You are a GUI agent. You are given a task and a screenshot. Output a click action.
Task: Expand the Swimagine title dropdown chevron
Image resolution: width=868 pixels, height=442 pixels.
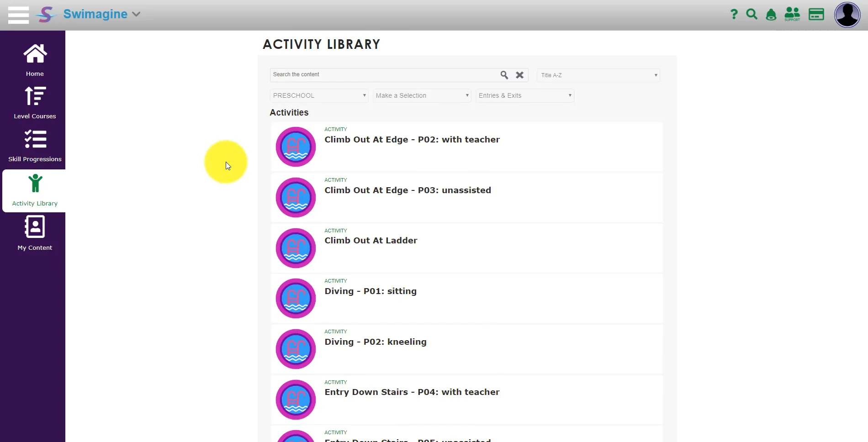point(136,14)
